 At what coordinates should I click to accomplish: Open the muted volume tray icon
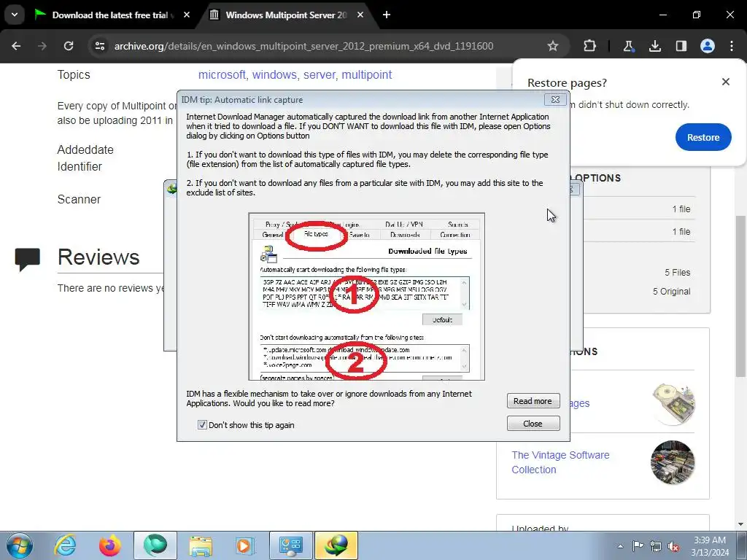click(x=673, y=546)
